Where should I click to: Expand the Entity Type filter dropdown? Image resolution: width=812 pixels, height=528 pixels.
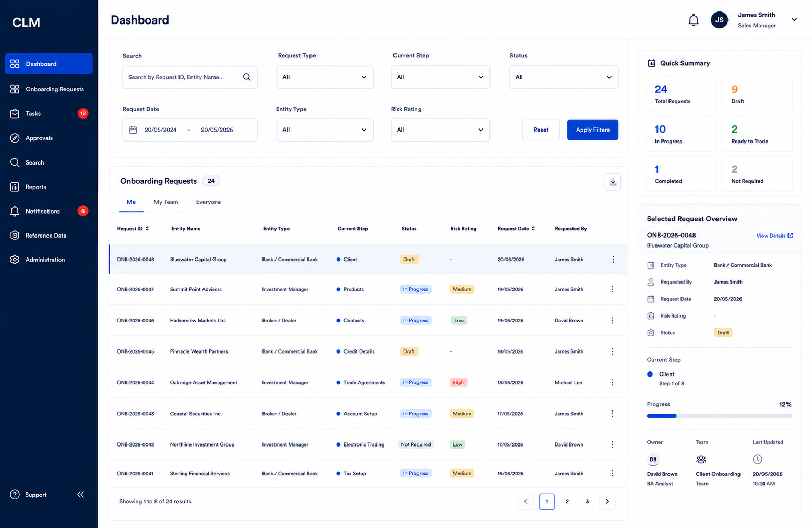(x=325, y=130)
